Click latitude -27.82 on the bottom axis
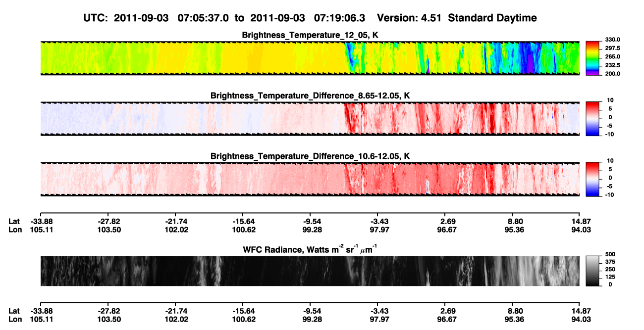 click(108, 311)
